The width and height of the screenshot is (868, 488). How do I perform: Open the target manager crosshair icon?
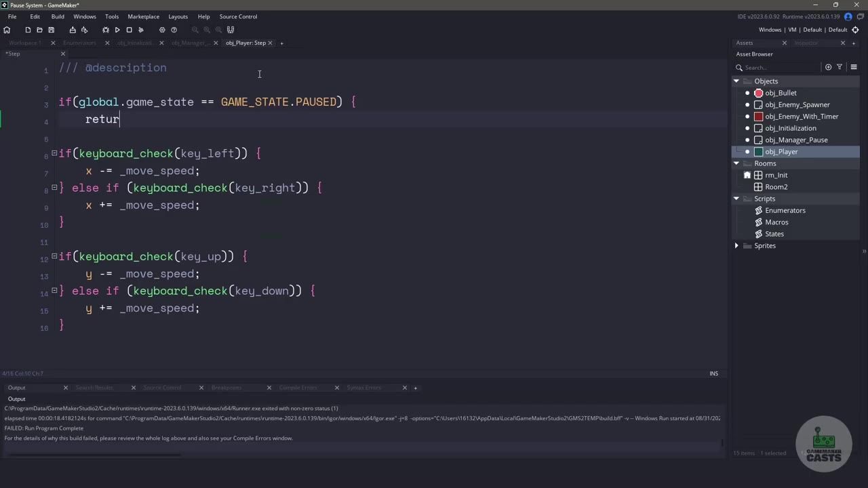click(x=855, y=30)
